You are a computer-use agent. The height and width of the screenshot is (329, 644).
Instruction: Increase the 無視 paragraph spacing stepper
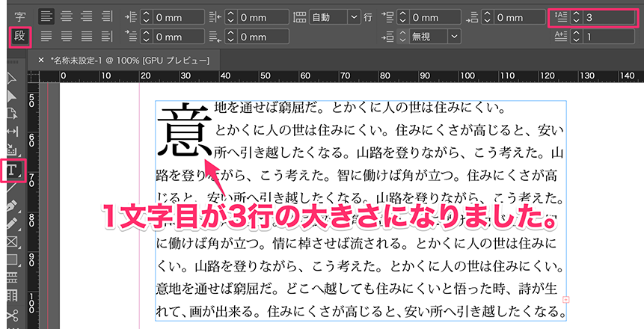(x=402, y=33)
